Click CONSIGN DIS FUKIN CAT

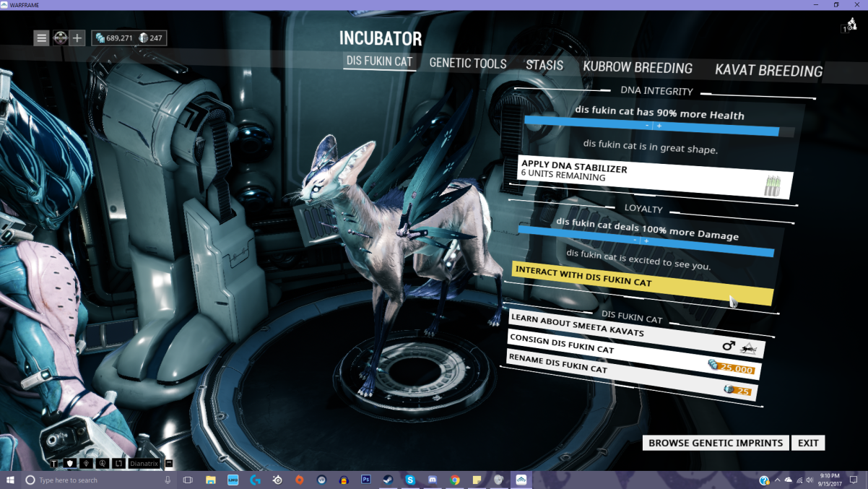(x=635, y=355)
